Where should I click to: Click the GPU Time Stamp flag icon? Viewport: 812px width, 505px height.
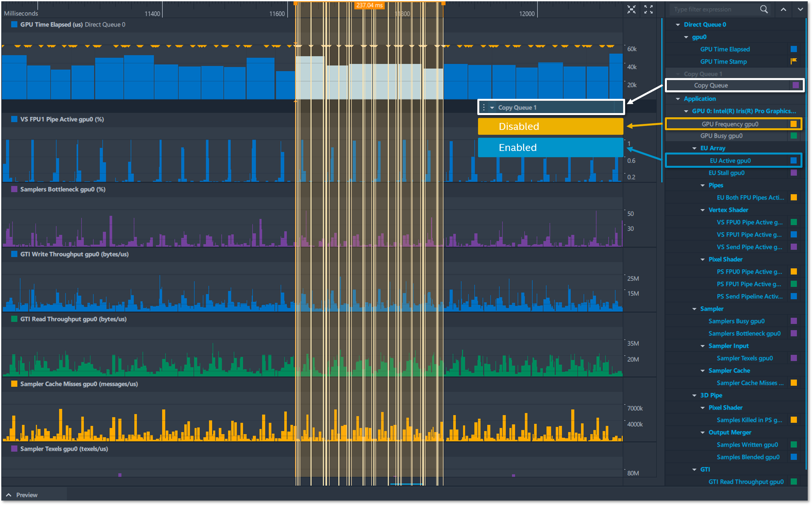click(x=794, y=61)
